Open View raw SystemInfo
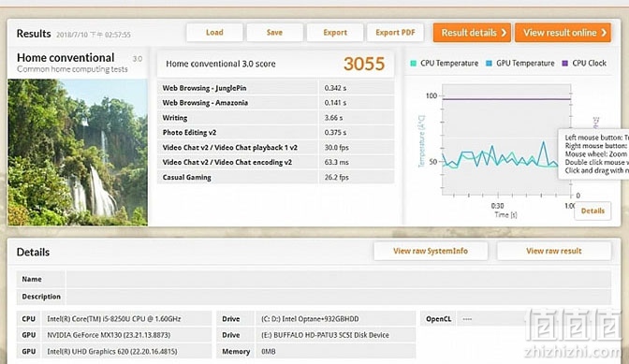This screenshot has height=364, width=629. click(x=431, y=251)
